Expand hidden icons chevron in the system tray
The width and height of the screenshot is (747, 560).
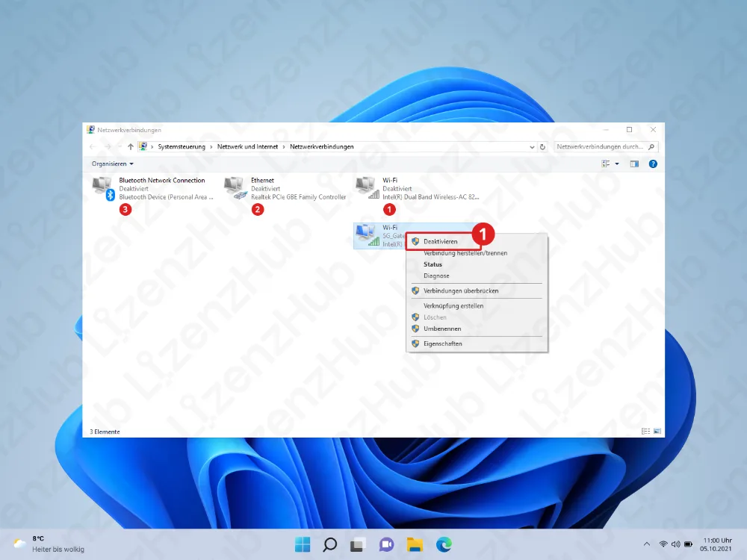click(x=645, y=544)
